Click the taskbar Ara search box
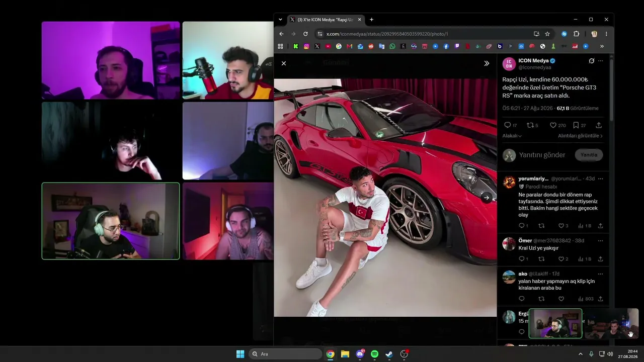644x362 pixels. point(285,354)
